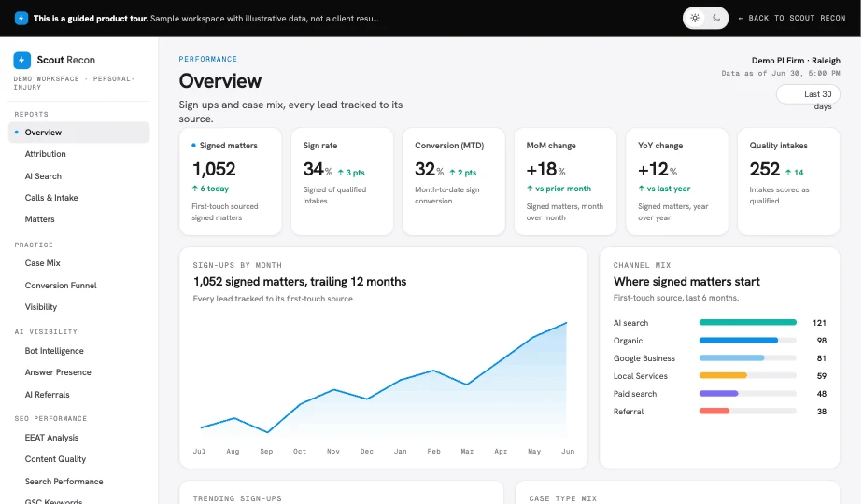863x504 pixels.
Task: Click the Scout Recon logo icon in sidebar
Action: [x=22, y=60]
